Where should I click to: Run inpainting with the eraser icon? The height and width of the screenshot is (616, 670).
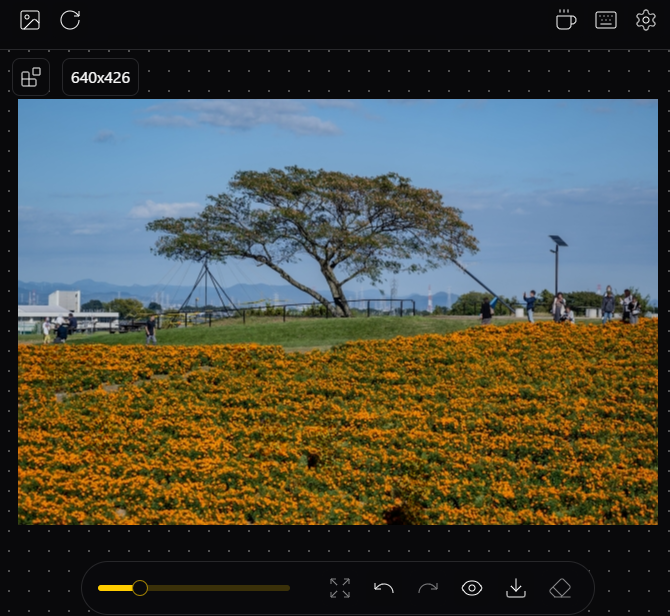[x=560, y=588]
